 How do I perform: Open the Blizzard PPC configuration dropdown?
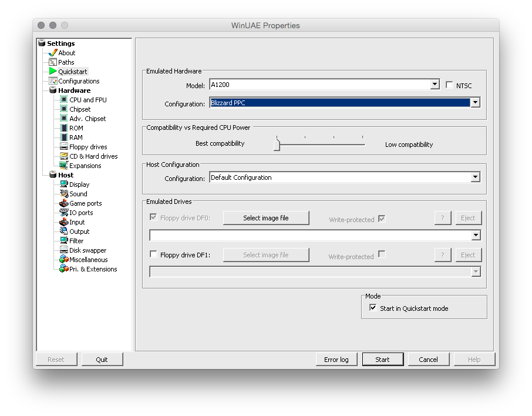coord(476,102)
